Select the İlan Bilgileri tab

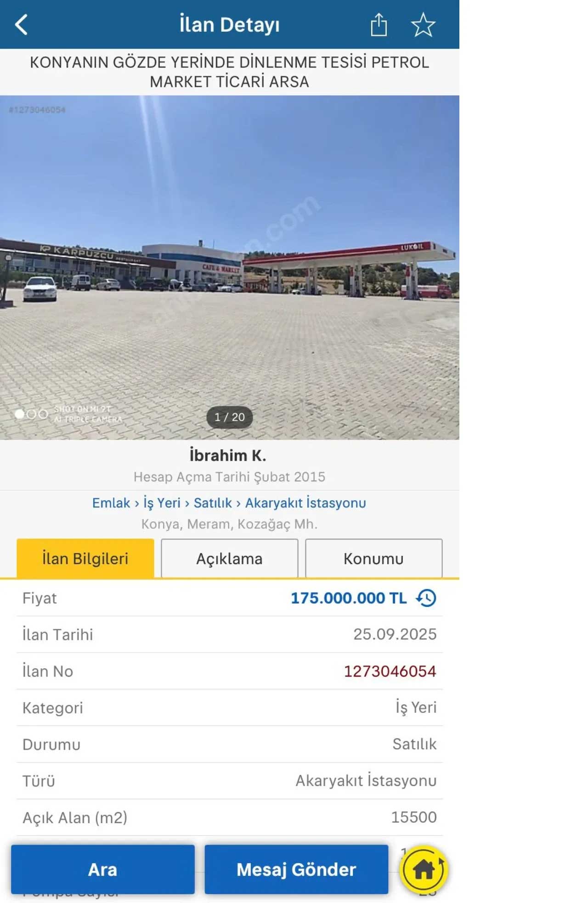[x=85, y=558]
